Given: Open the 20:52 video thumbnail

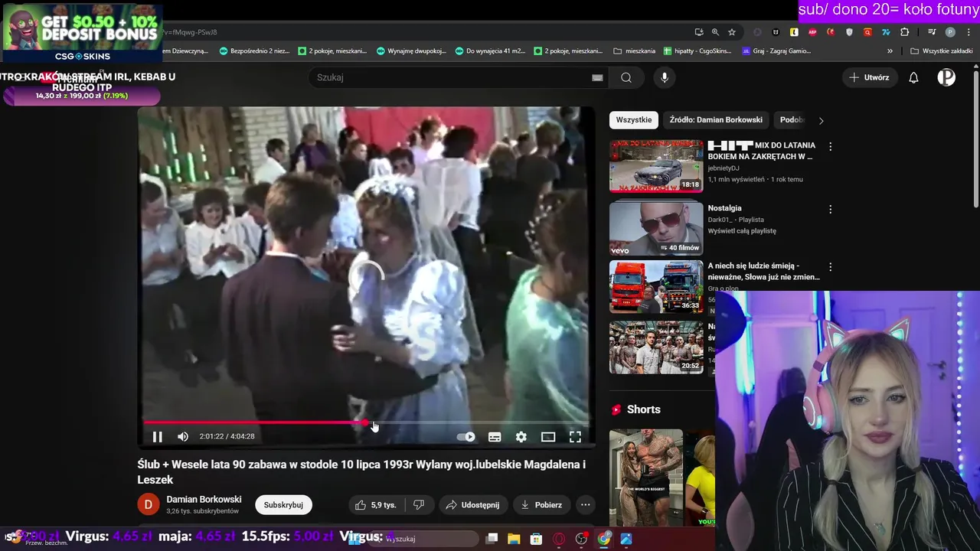Looking at the screenshot, I should pyautogui.click(x=656, y=347).
